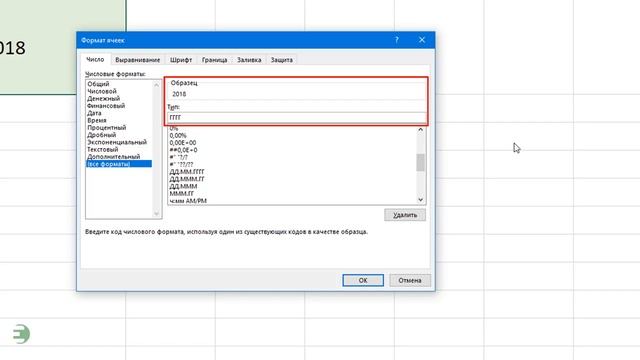This screenshot has width=640, height=360.
Task: Open the Граница tab
Action: pos(214,60)
